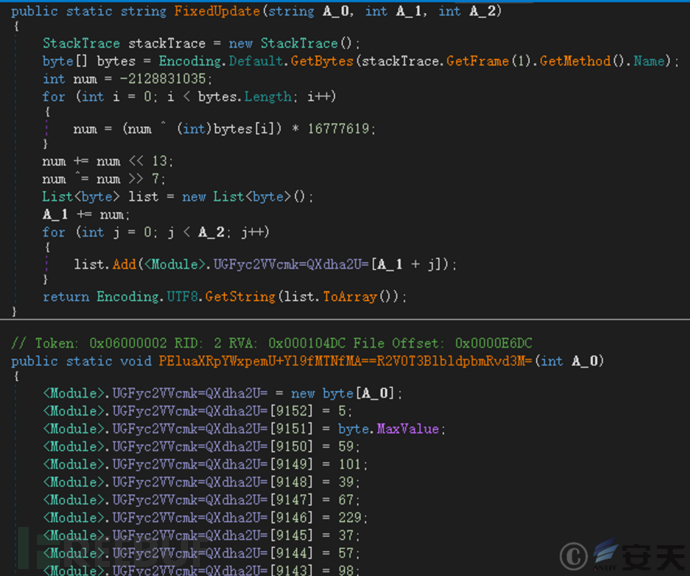Click the return keyword

(66, 296)
